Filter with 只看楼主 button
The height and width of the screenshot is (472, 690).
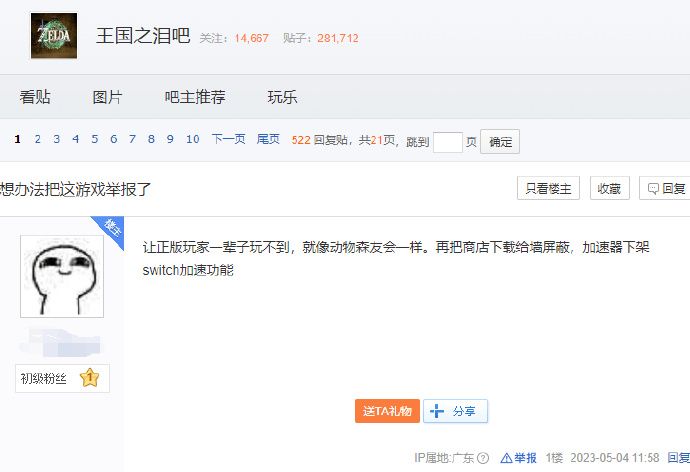pyautogui.click(x=548, y=188)
